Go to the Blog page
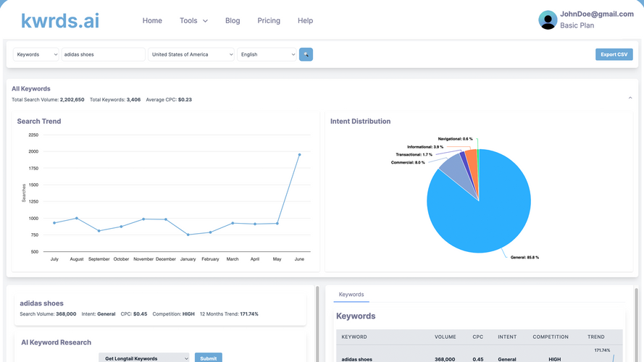This screenshot has width=644, height=362. [x=233, y=20]
